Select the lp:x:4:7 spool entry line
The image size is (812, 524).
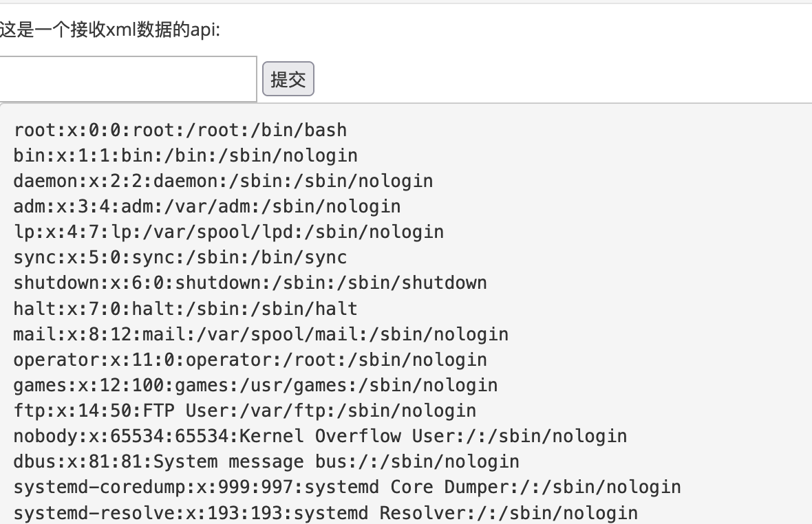point(228,232)
